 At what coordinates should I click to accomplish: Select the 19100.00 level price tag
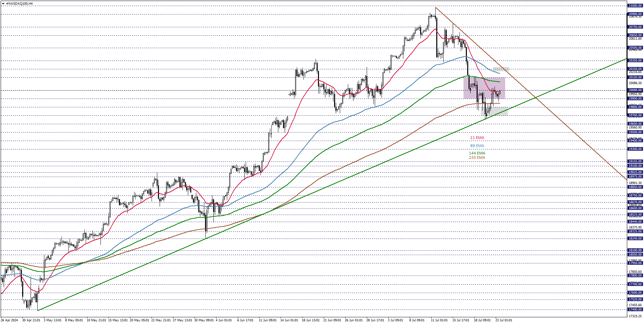pyautogui.click(x=635, y=166)
